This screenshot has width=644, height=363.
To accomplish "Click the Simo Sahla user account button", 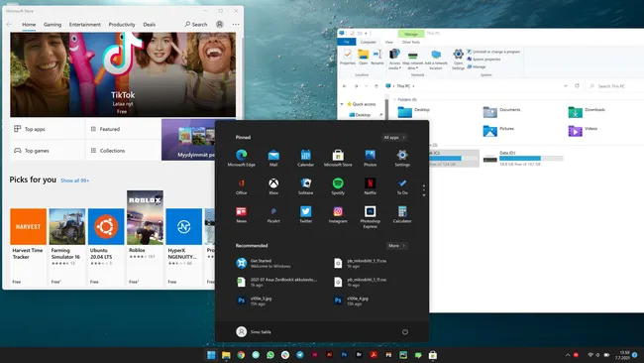I will pos(254,331).
